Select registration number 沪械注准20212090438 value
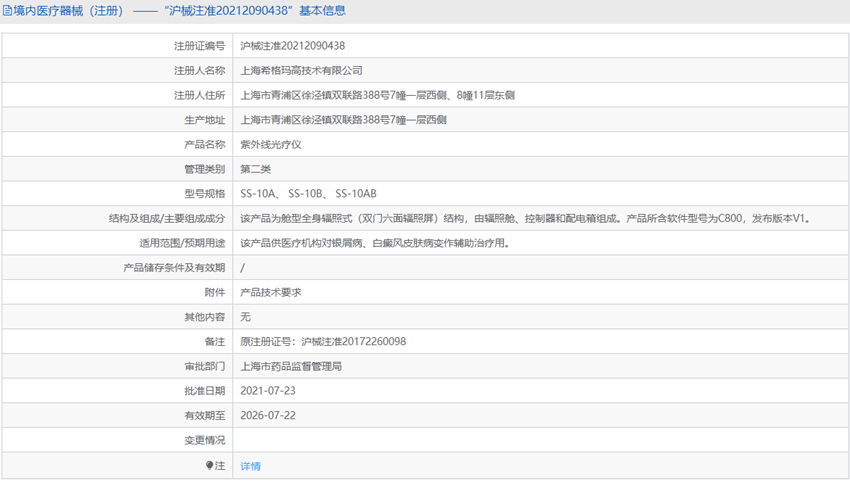 point(293,46)
